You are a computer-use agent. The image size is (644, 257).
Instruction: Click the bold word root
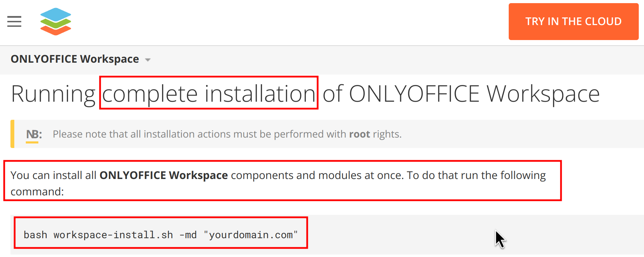click(359, 134)
